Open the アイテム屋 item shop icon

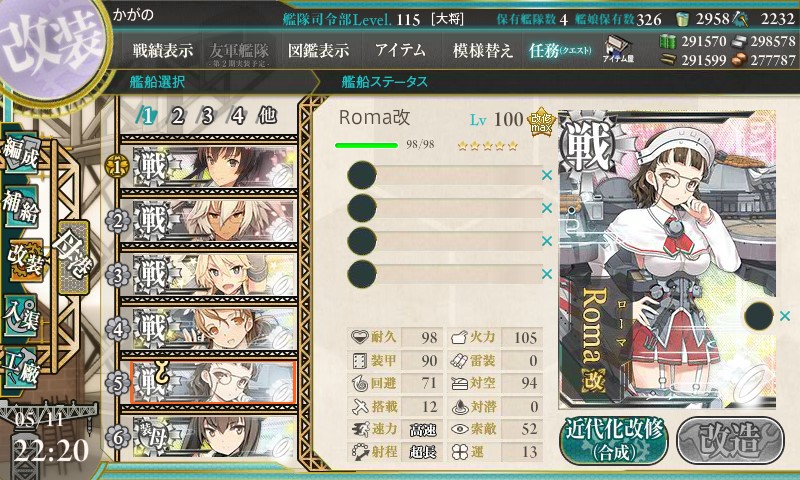coord(618,49)
